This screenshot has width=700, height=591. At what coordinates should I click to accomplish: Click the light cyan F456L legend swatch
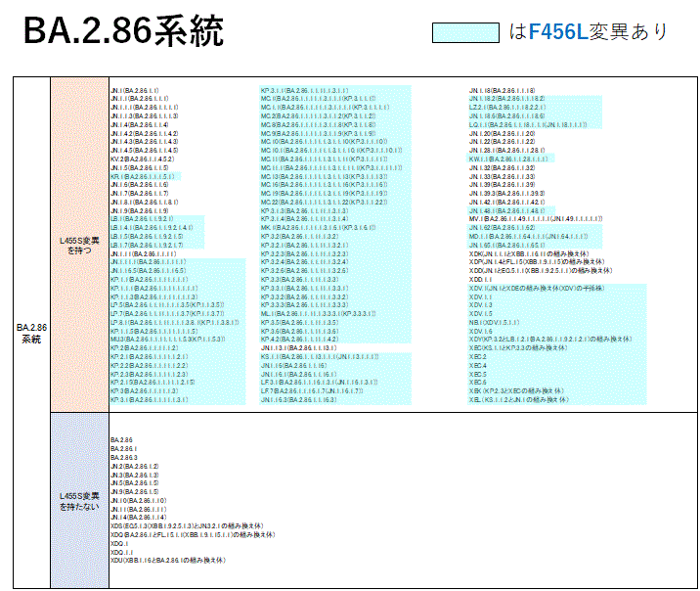coord(465,33)
